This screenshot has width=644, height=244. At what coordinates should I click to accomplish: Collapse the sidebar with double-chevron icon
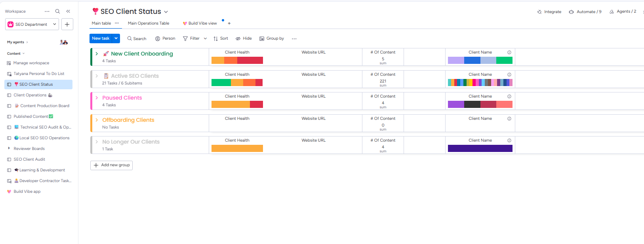click(x=68, y=12)
